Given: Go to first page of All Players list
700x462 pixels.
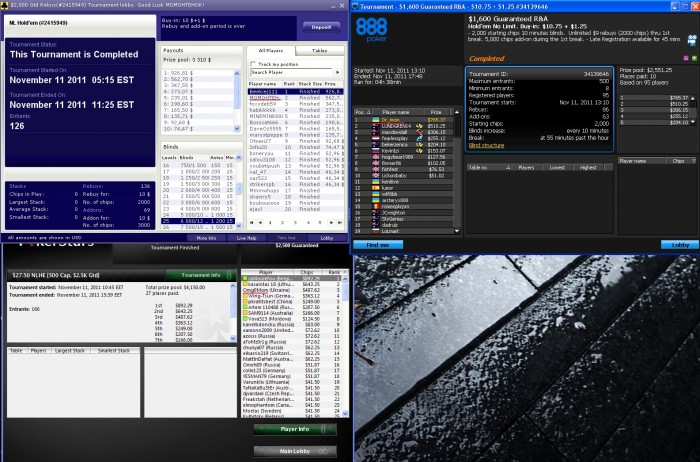Looking at the screenshot, I should tap(251, 222).
